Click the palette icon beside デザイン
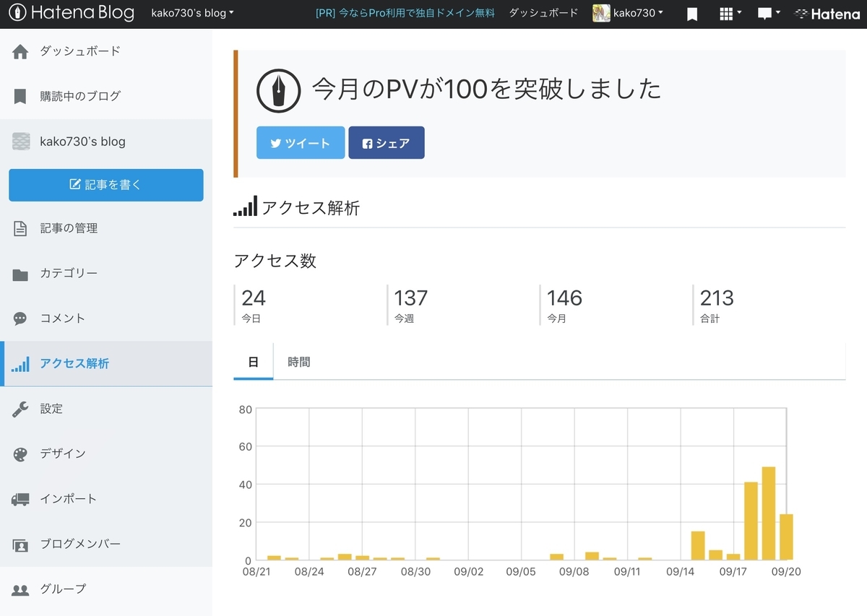 coord(20,454)
